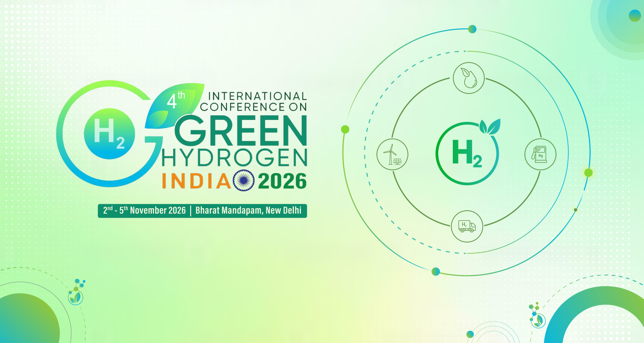Click the orange INDIA text
This screenshot has height=343, width=644.
197,181
